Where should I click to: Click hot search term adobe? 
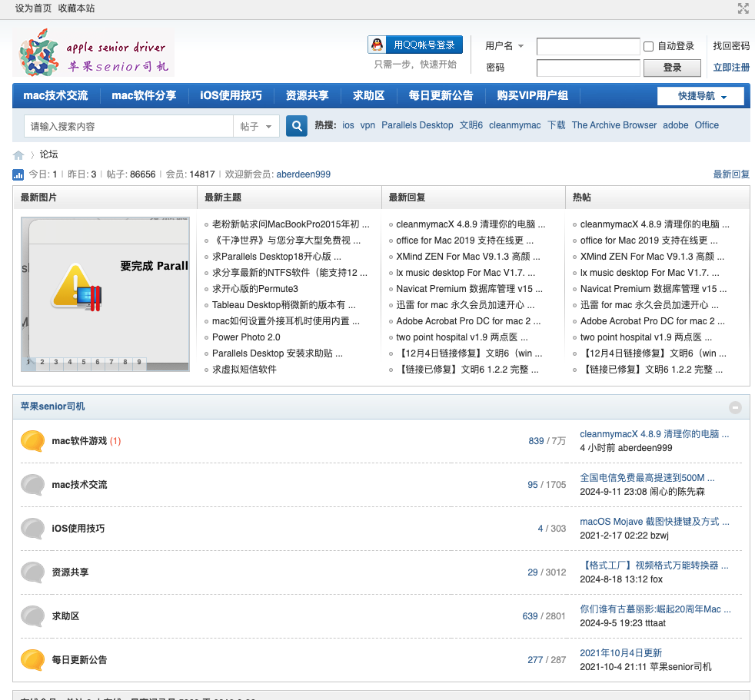676,125
